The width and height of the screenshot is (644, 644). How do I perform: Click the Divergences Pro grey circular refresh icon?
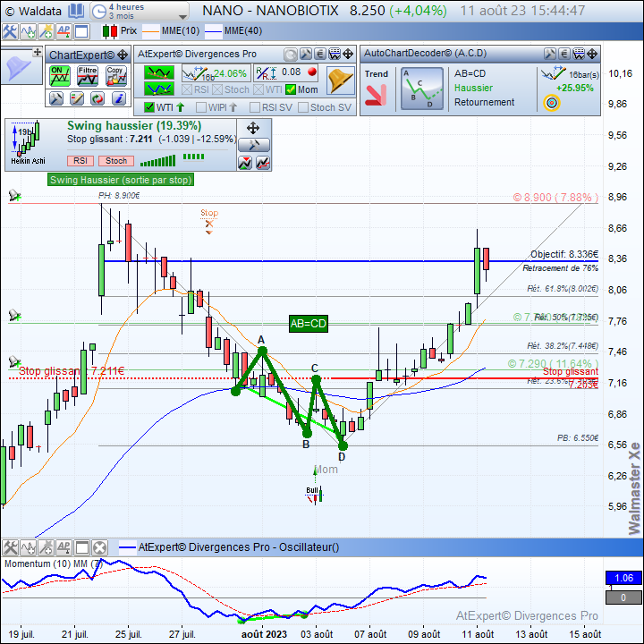(291, 55)
